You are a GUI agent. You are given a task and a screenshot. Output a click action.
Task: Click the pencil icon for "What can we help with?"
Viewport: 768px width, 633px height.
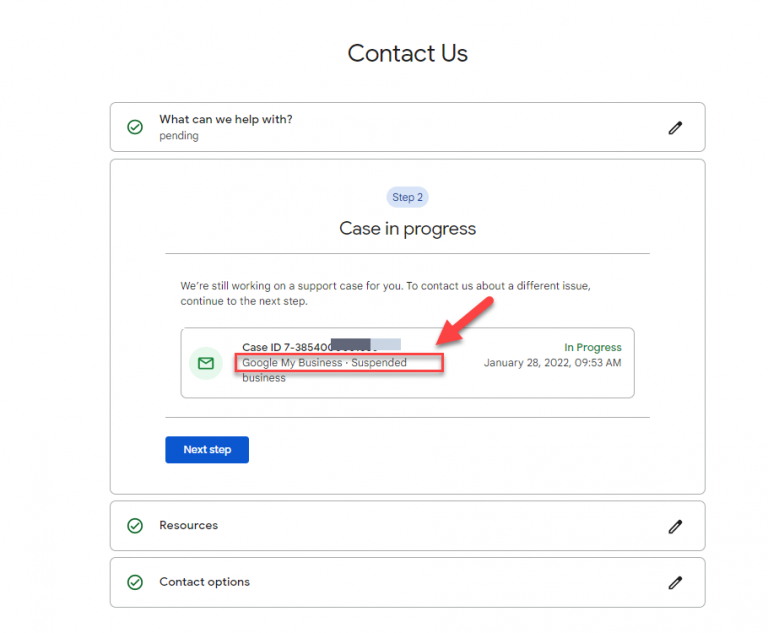[675, 127]
